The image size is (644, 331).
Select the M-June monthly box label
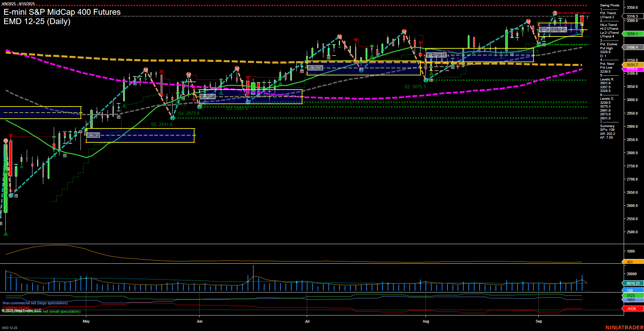pyautogui.click(x=208, y=96)
